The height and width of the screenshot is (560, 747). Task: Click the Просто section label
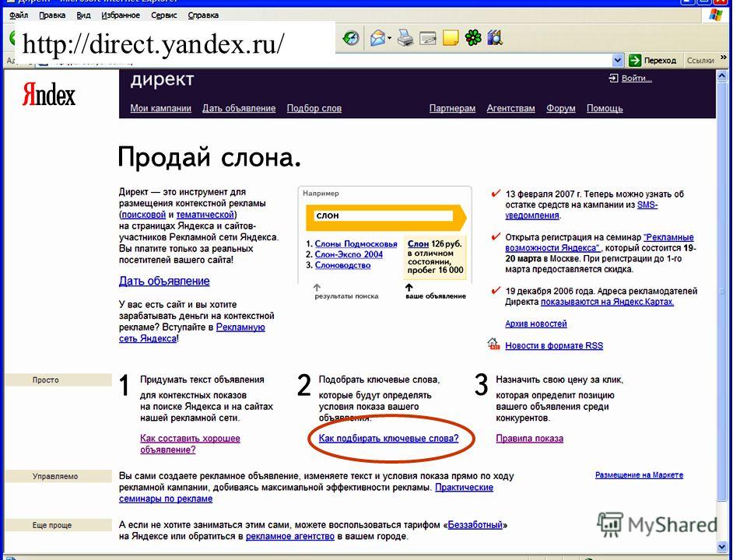(x=46, y=380)
